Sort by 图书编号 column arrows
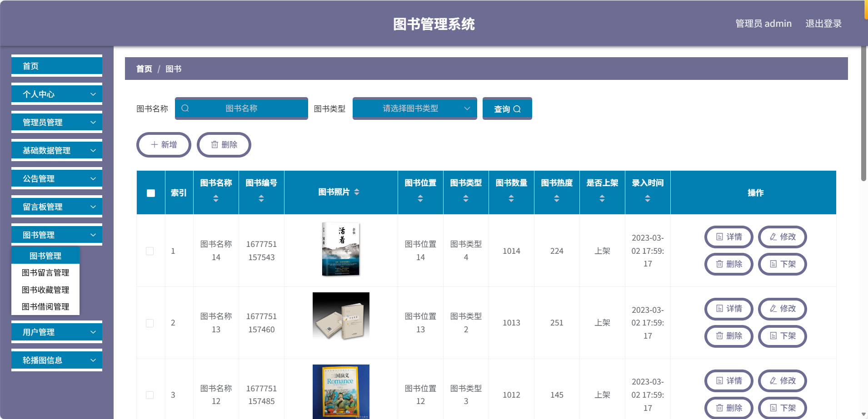868x419 pixels. (261, 198)
